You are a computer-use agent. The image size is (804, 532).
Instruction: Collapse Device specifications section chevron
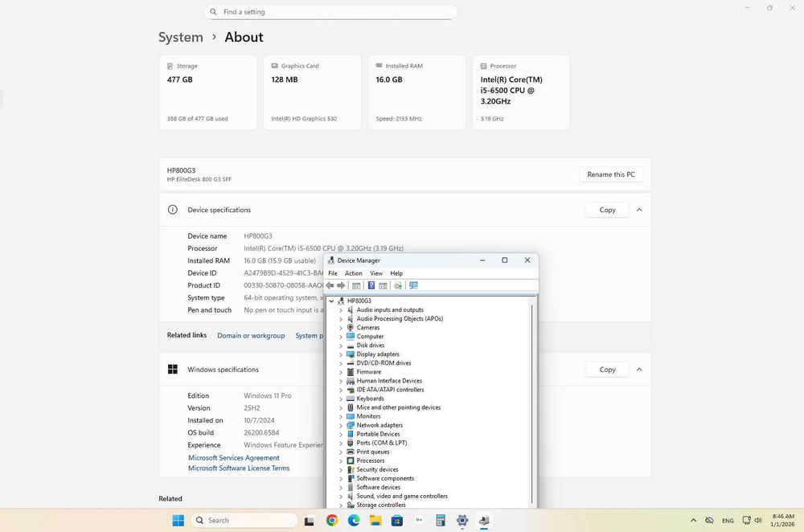(639, 210)
